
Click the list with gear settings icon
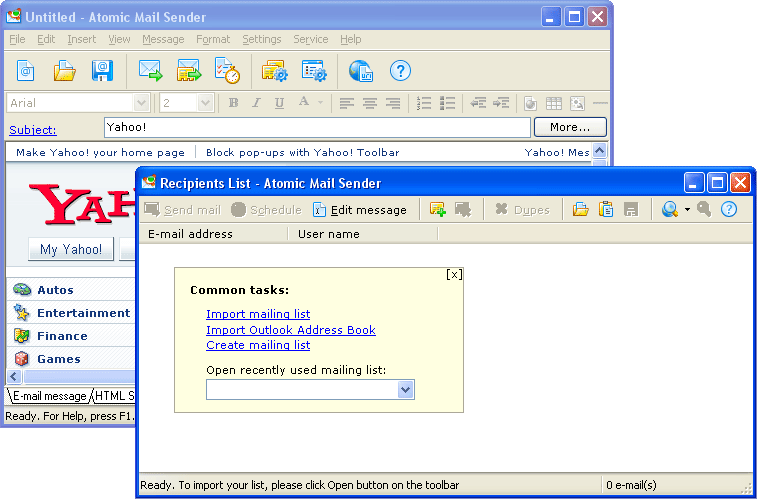point(314,71)
